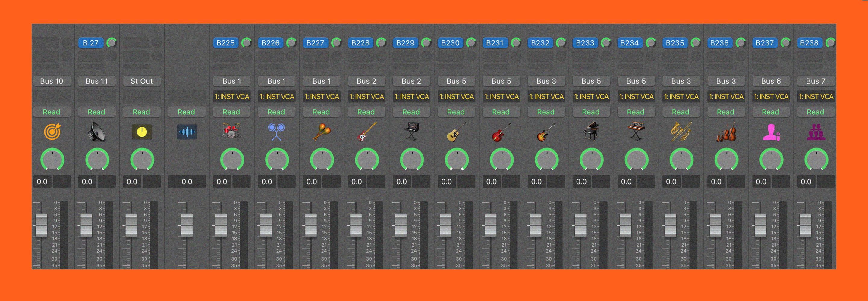
Task: Click the blue waveform channel icon
Action: [x=187, y=132]
